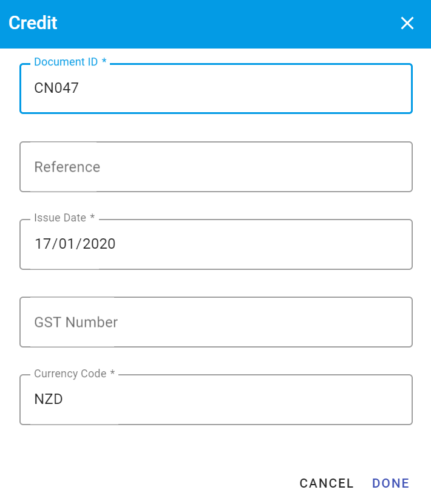This screenshot has width=431, height=504.
Task: Click into the Document ID field
Action: (215, 89)
